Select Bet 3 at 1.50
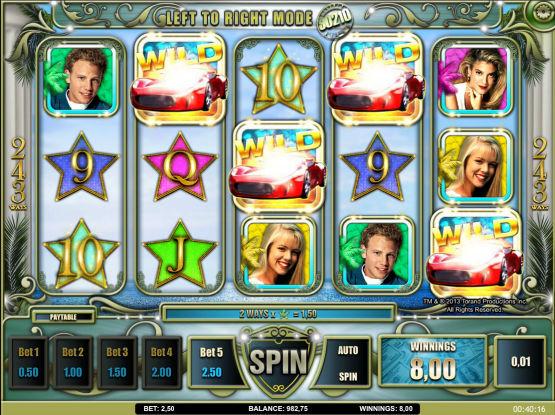The height and width of the screenshot is (415, 555). point(117,362)
